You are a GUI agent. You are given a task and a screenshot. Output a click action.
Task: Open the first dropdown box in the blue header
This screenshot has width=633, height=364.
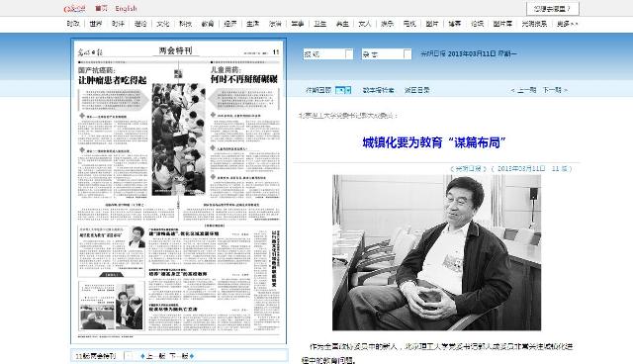[x=328, y=54]
